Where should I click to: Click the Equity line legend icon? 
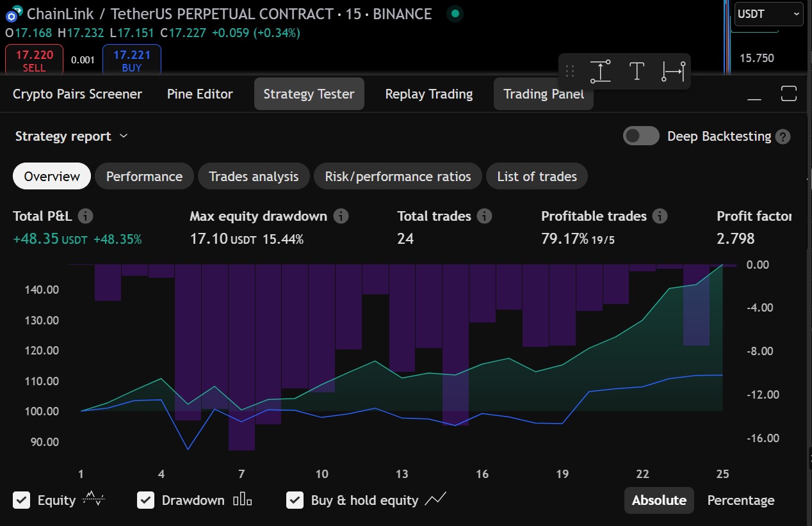pyautogui.click(x=93, y=499)
